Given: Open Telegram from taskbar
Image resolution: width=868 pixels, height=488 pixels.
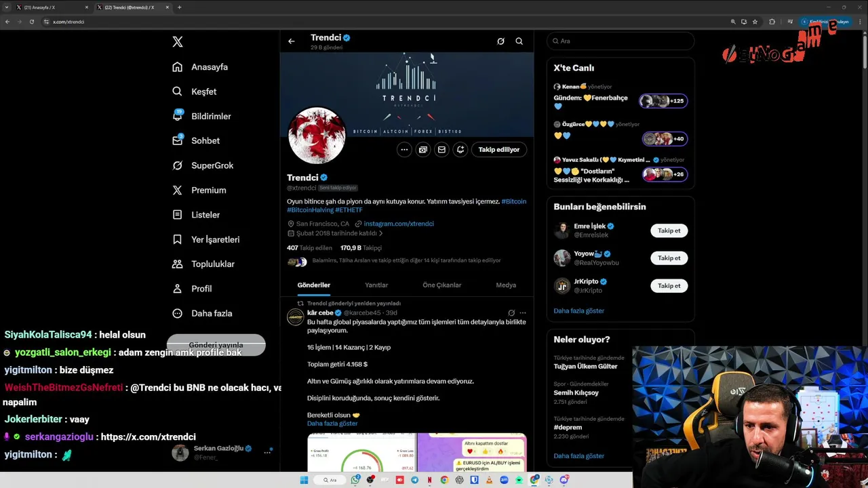Looking at the screenshot, I should pyautogui.click(x=415, y=480).
